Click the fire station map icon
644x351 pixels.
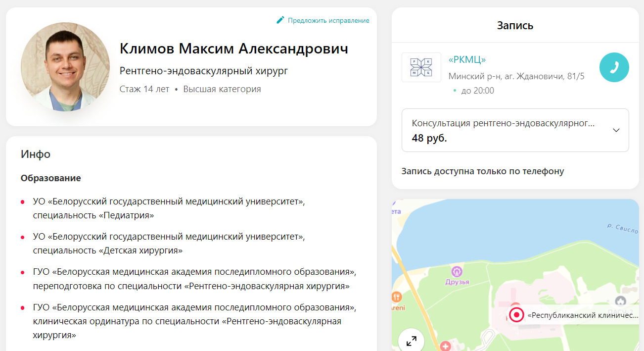[620, 301]
